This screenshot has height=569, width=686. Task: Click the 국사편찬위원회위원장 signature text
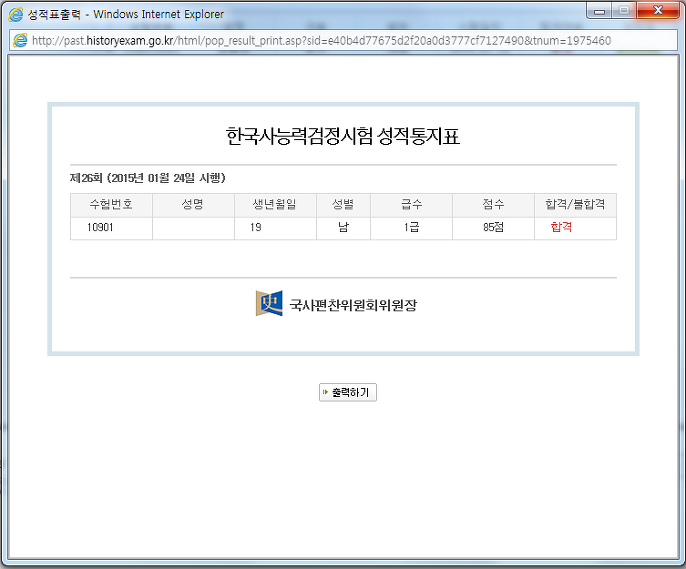pos(353,305)
